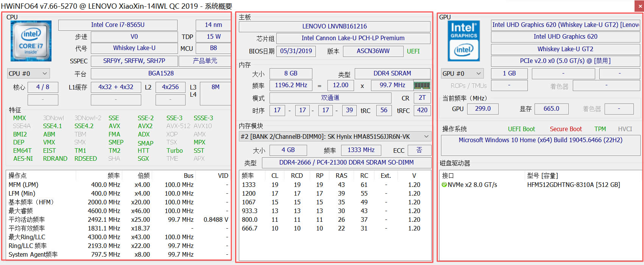Open the GPU #0 selector dropdown

click(462, 74)
